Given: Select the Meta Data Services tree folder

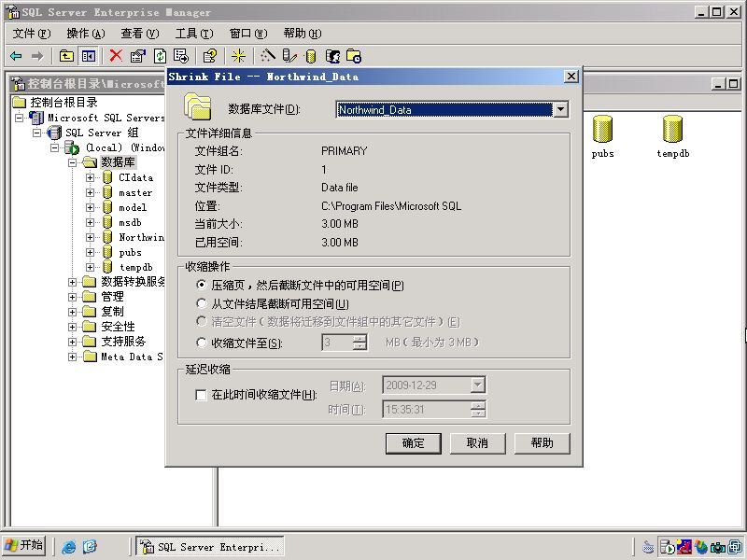Looking at the screenshot, I should pyautogui.click(x=132, y=357).
